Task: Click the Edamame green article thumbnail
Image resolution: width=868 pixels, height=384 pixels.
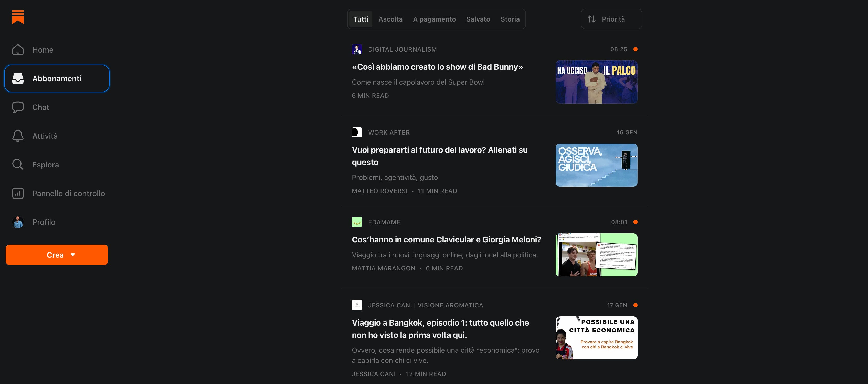Action: [596, 255]
